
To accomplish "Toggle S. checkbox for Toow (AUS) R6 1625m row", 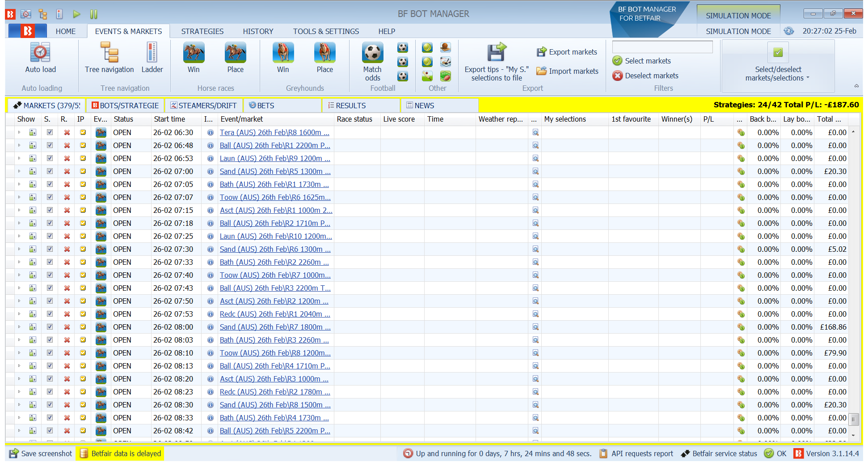I will tap(50, 197).
